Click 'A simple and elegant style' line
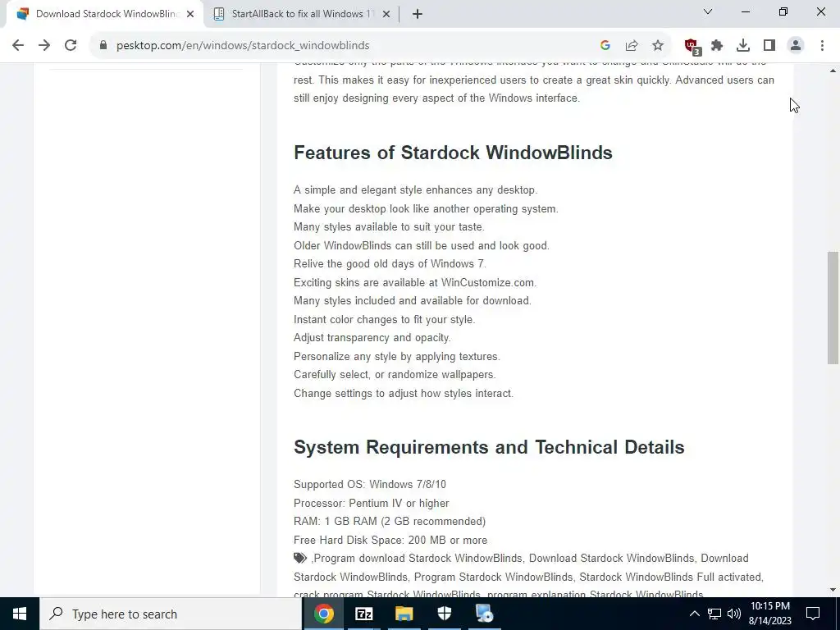This screenshot has width=840, height=630. click(416, 189)
